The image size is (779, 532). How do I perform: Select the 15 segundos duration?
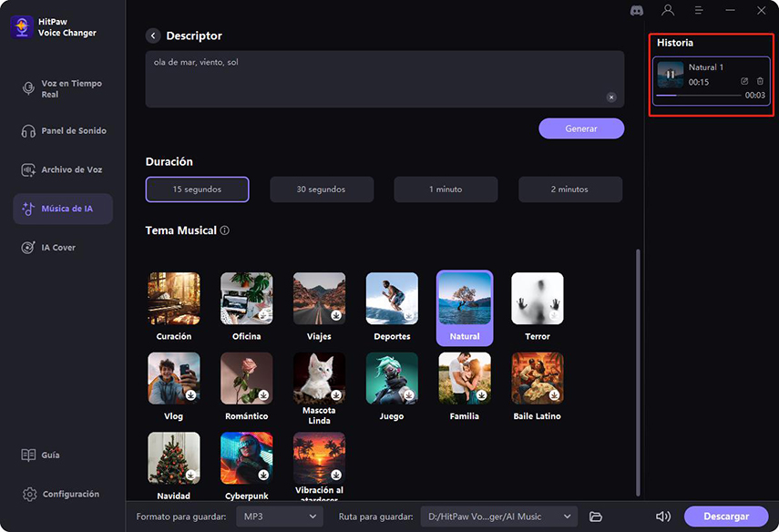[197, 189]
